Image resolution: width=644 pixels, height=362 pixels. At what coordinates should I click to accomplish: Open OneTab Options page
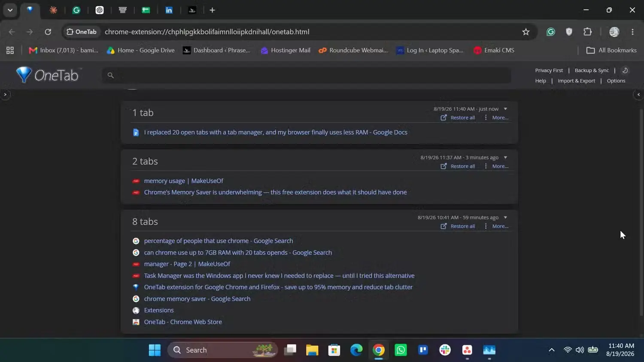[616, 81]
